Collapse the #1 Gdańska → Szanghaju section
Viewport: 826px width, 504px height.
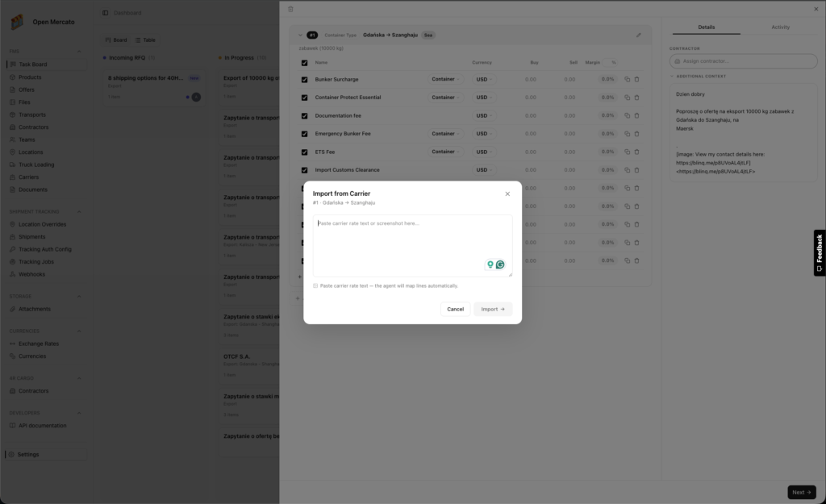[x=300, y=35]
